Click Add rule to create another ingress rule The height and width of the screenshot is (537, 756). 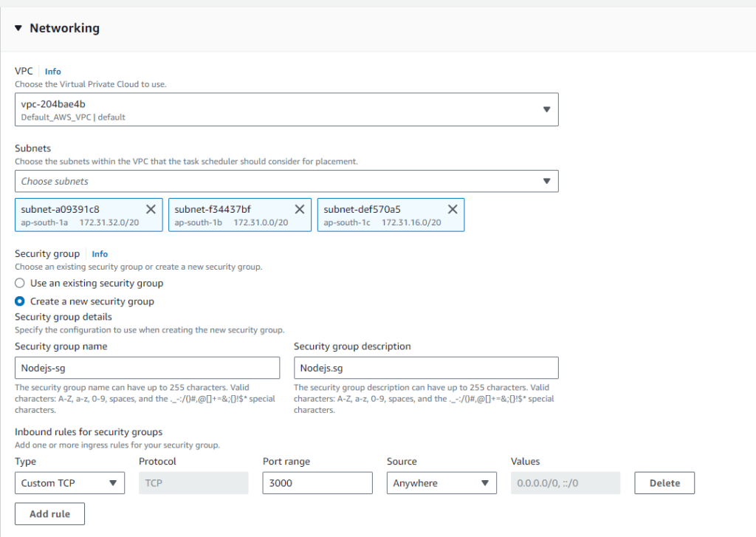[x=49, y=513]
